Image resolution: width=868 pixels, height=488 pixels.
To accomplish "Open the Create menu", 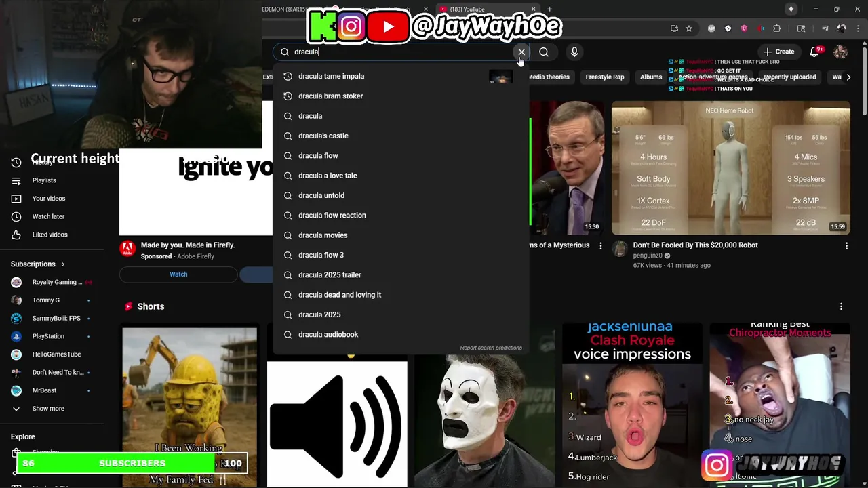I will click(778, 52).
